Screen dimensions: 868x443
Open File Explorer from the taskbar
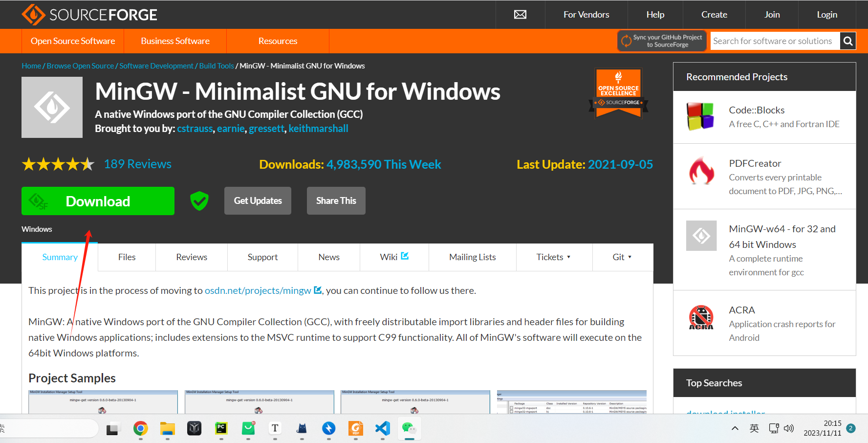[x=168, y=429]
